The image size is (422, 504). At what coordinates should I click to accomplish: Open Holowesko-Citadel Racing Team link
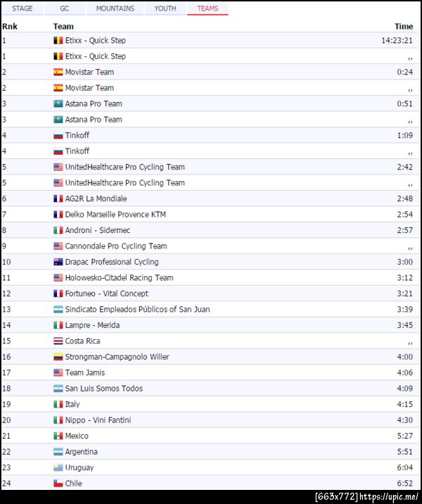click(119, 278)
